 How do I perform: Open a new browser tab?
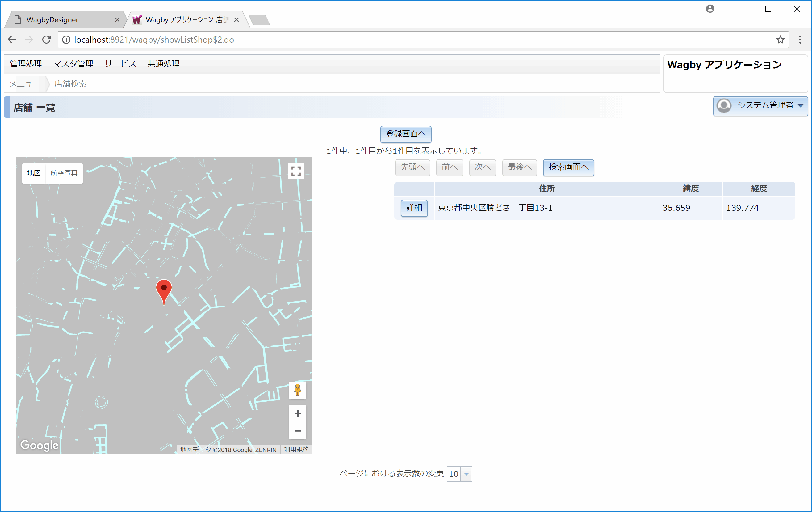[259, 20]
